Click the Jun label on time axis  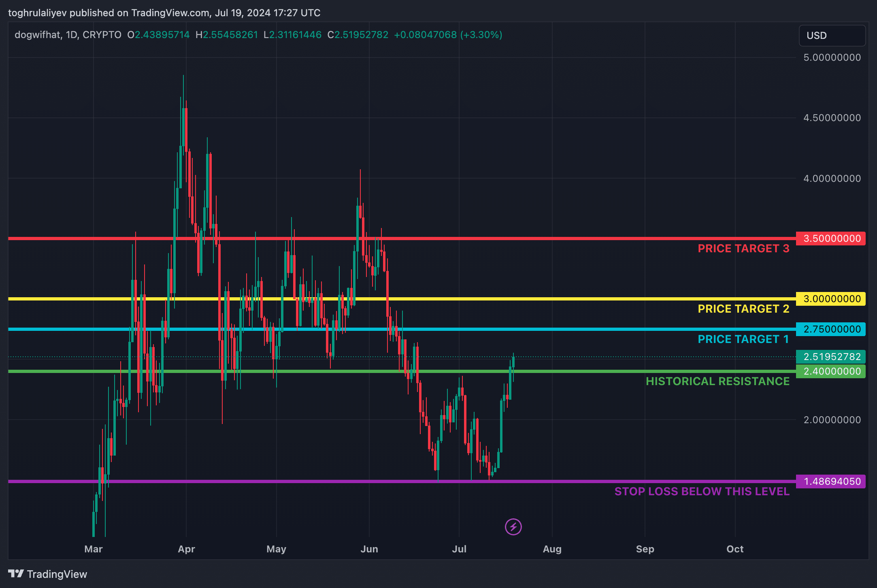(x=369, y=549)
